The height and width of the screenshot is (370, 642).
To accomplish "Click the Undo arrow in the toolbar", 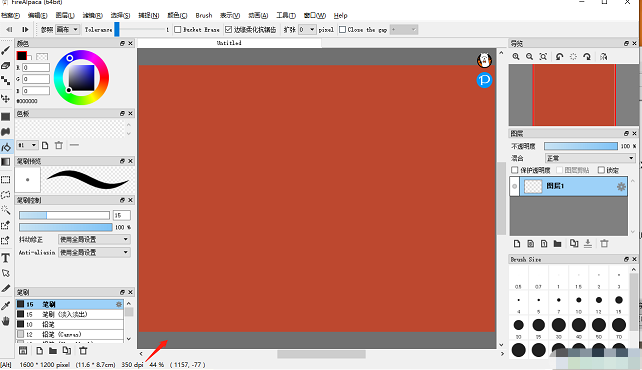I will click(x=9, y=29).
